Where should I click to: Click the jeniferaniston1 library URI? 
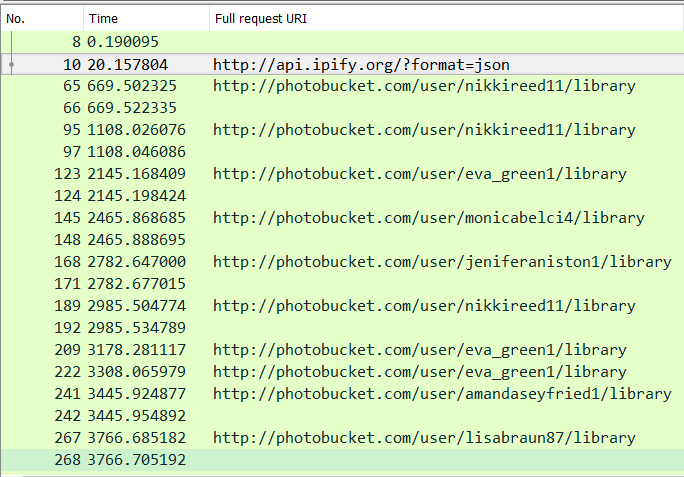pyautogui.click(x=442, y=262)
